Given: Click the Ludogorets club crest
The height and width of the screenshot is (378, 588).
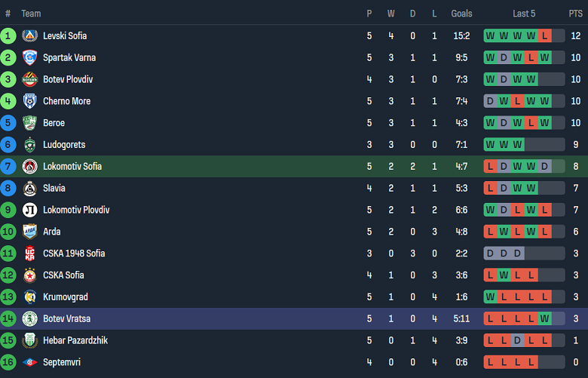Looking at the screenshot, I should [29, 145].
